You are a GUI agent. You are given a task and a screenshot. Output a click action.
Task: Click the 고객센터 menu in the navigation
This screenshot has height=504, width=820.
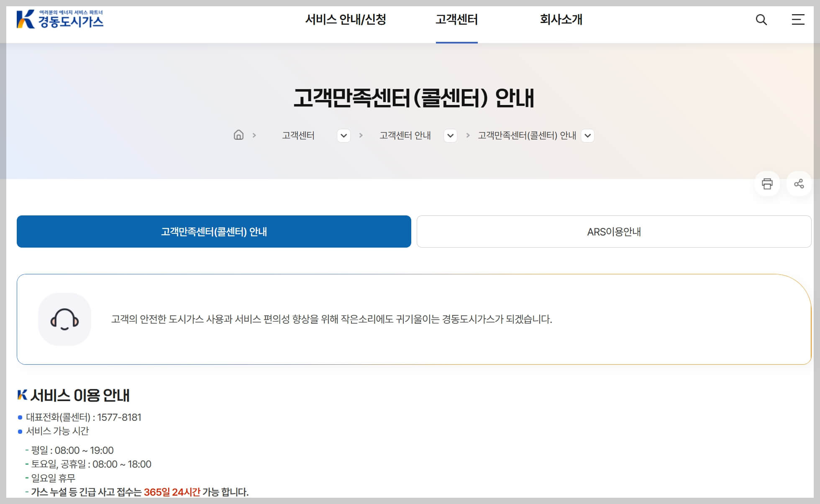click(457, 20)
